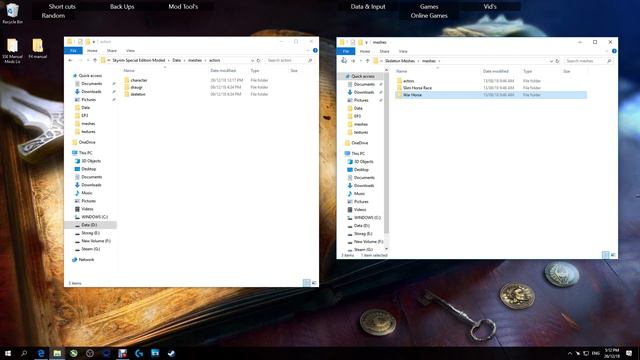
Task: Open the F4 manual folder on desktop
Action: (38, 48)
